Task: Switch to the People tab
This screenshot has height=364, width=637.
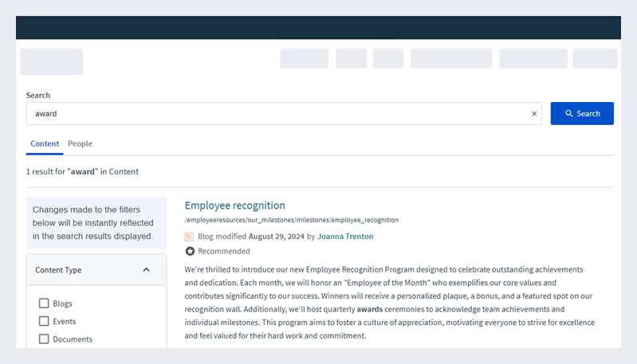Action: point(80,143)
